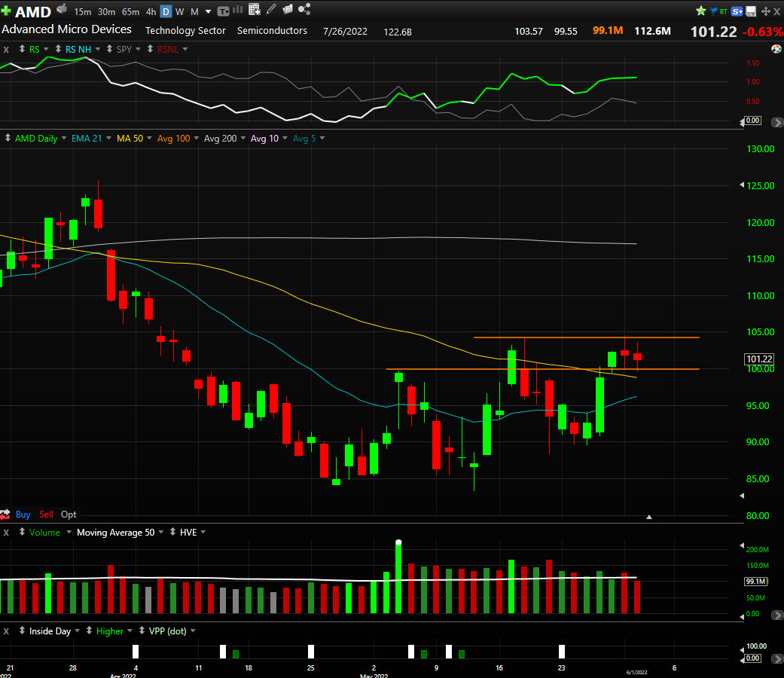Viewport: 784px width, 678px height.
Task: Click the Buy button
Action: point(23,514)
